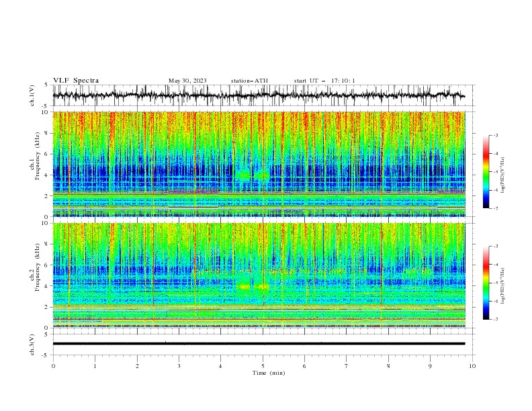Click the time axis tick label "1"
The height and width of the screenshot is (411, 532).
point(95,366)
